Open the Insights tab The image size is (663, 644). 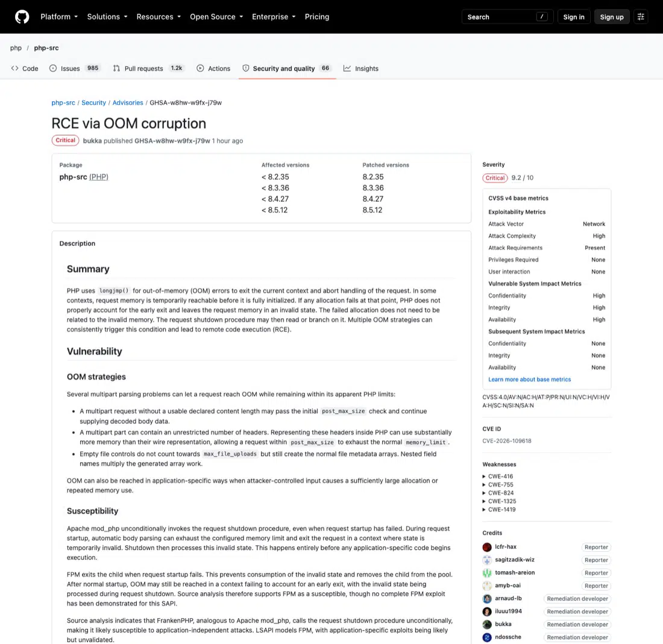point(360,69)
